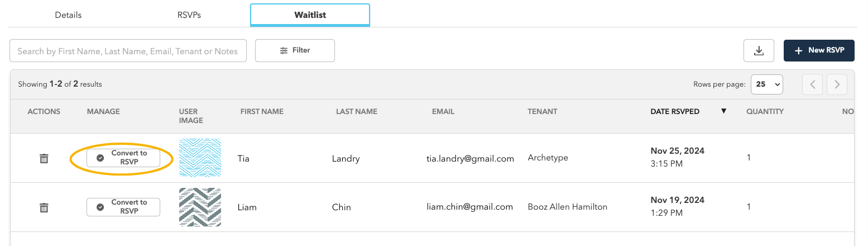Convert Liam Chin to RSVP
This screenshot has width=868, height=246.
coord(123,207)
